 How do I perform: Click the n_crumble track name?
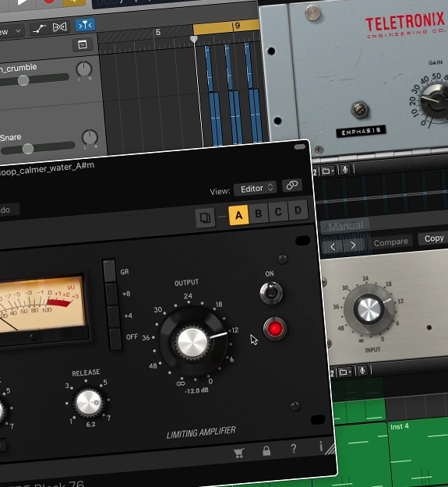(x=19, y=68)
